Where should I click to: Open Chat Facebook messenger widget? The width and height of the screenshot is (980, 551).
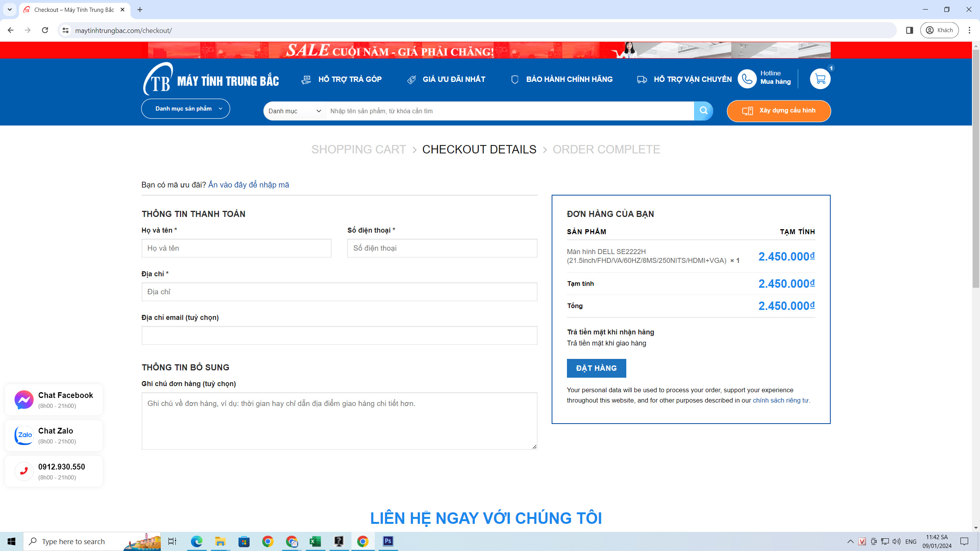click(x=54, y=400)
